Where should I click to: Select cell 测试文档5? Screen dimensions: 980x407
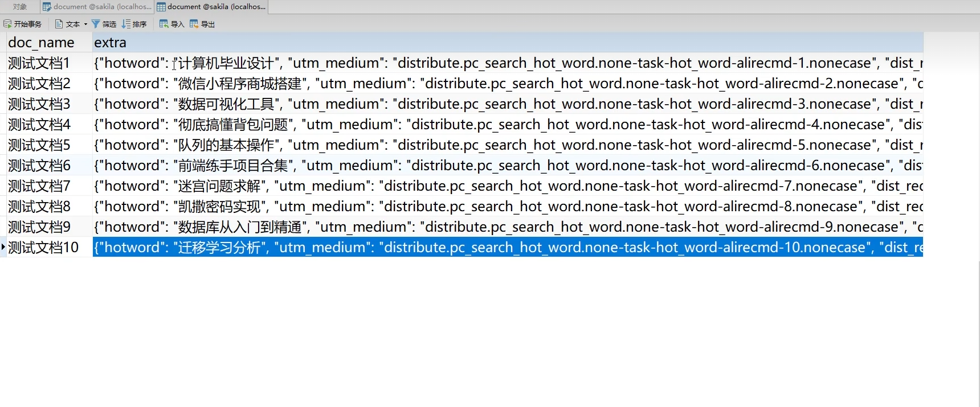click(x=50, y=145)
